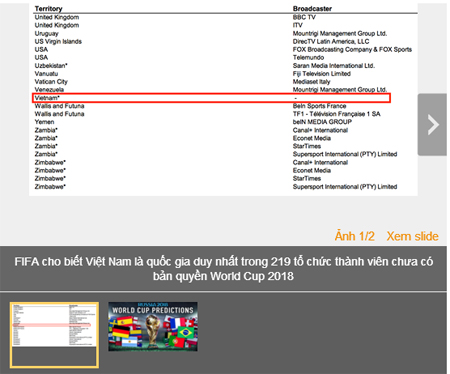Click the Vanuatu territory cell
Screen dimensions: 450x374
[46, 74]
